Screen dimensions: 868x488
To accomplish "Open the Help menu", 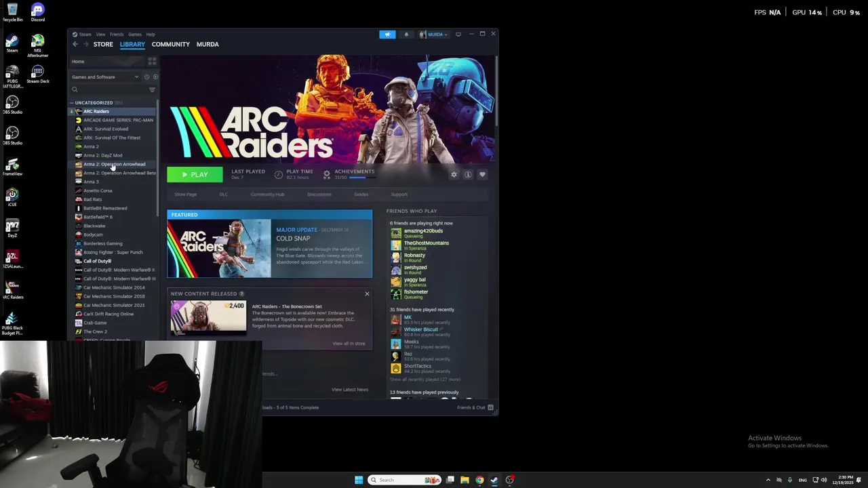I will coord(151,34).
